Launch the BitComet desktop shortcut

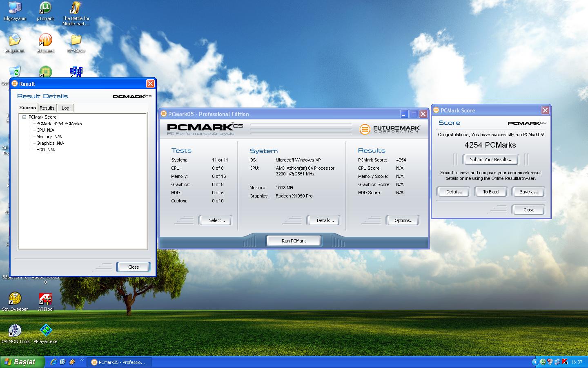tap(45, 43)
